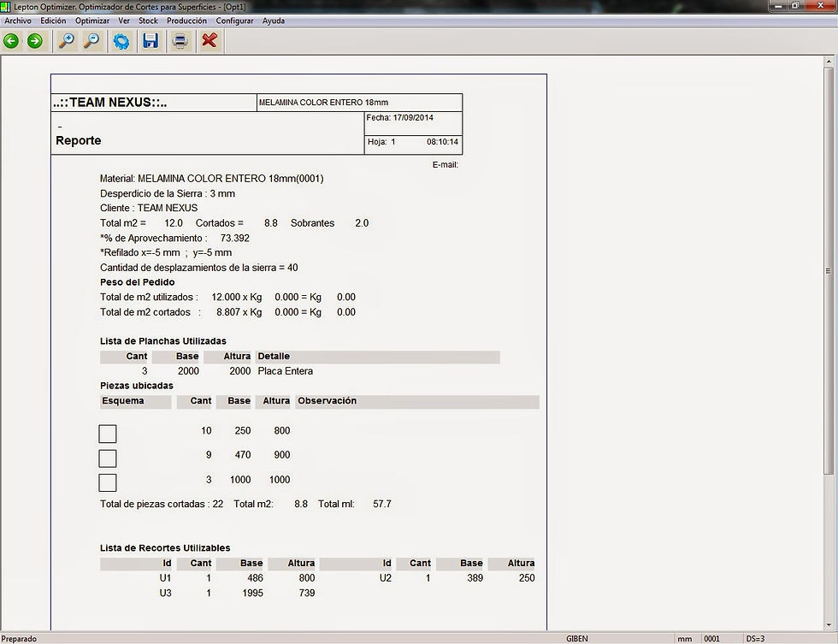Click 'Total de piezas cortadas : 22'
This screenshot has height=644, width=838.
[162, 504]
